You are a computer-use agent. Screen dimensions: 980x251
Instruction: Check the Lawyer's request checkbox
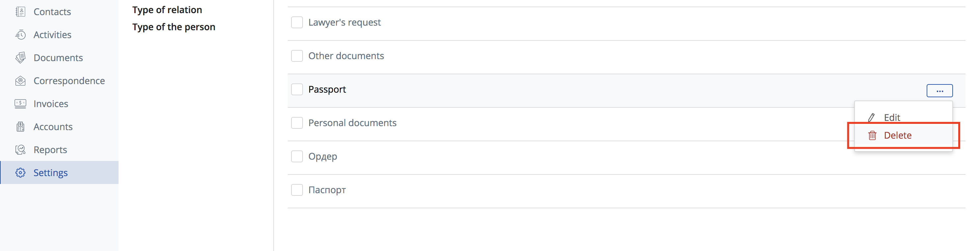click(297, 22)
